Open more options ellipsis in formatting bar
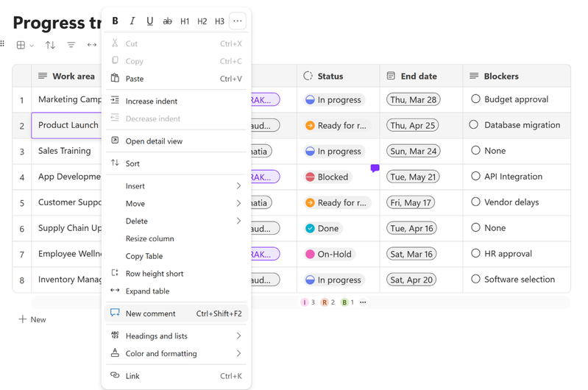The height and width of the screenshot is (390, 588). [x=238, y=21]
